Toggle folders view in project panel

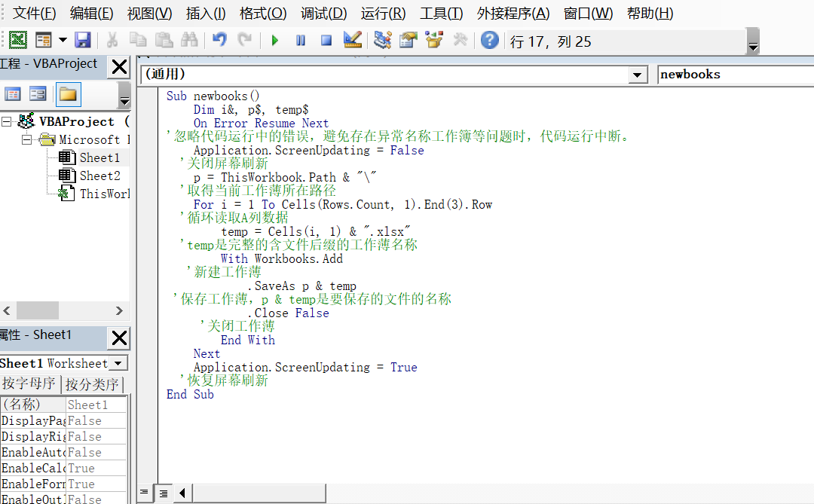tap(68, 94)
